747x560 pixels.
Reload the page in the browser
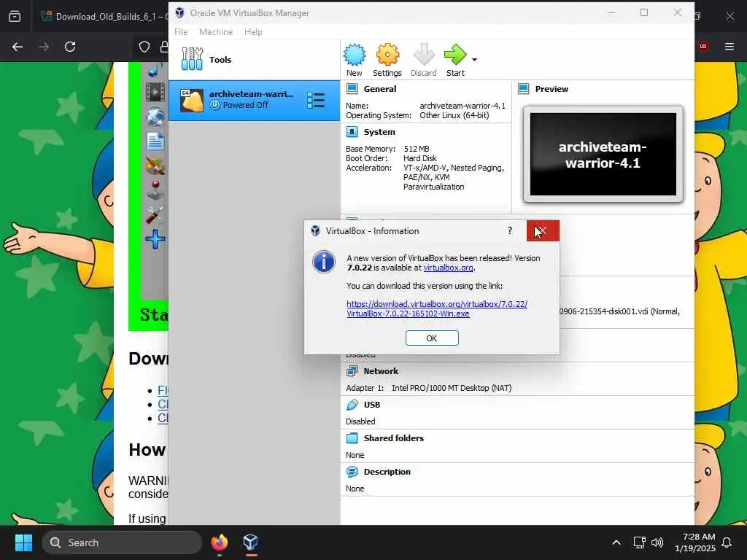click(x=70, y=47)
